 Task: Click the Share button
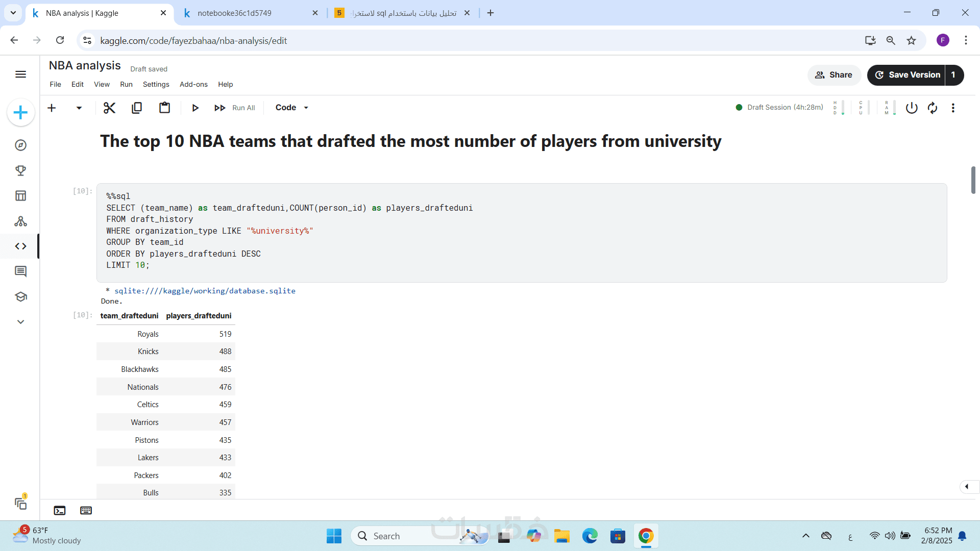[x=834, y=75]
